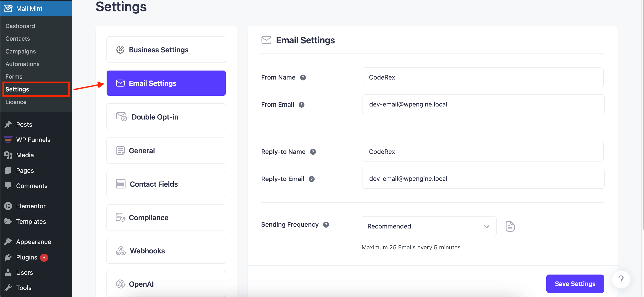The width and height of the screenshot is (644, 297).
Task: Click the Elementor menu label
Action: [31, 206]
